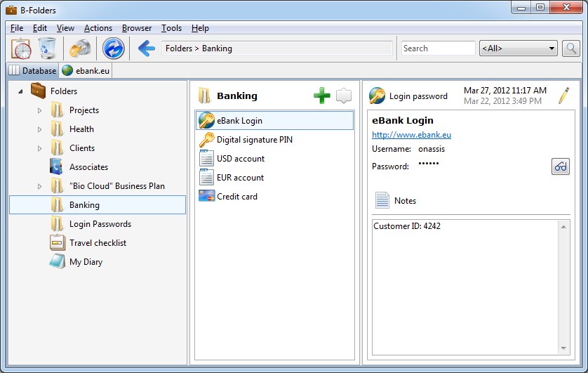588x373 pixels.
Task: Select "Digital signature PIN" item text
Action: click(x=255, y=140)
